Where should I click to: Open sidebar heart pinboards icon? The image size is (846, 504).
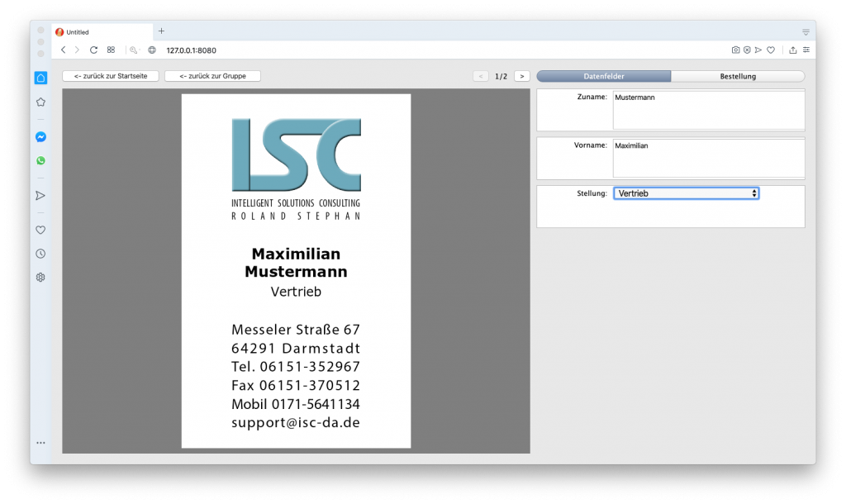(40, 230)
